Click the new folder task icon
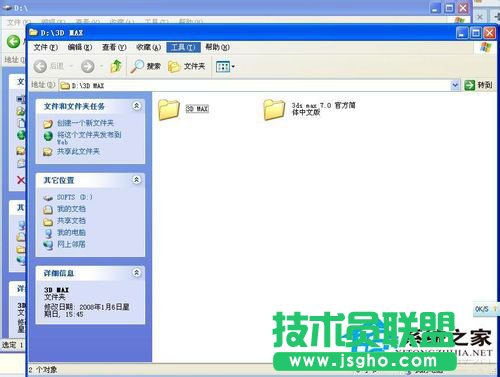This screenshot has width=500, height=377. pos(48,124)
